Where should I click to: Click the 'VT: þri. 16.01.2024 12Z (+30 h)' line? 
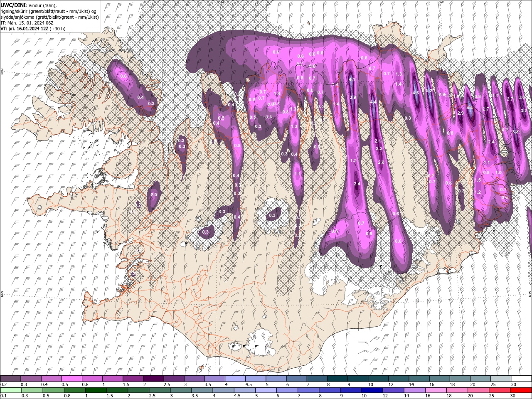[33, 29]
